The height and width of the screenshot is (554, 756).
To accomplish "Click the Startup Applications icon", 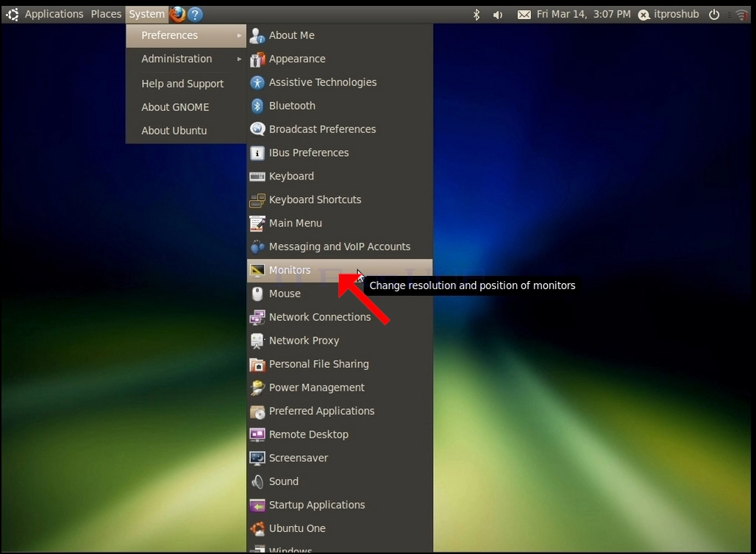I will (257, 505).
